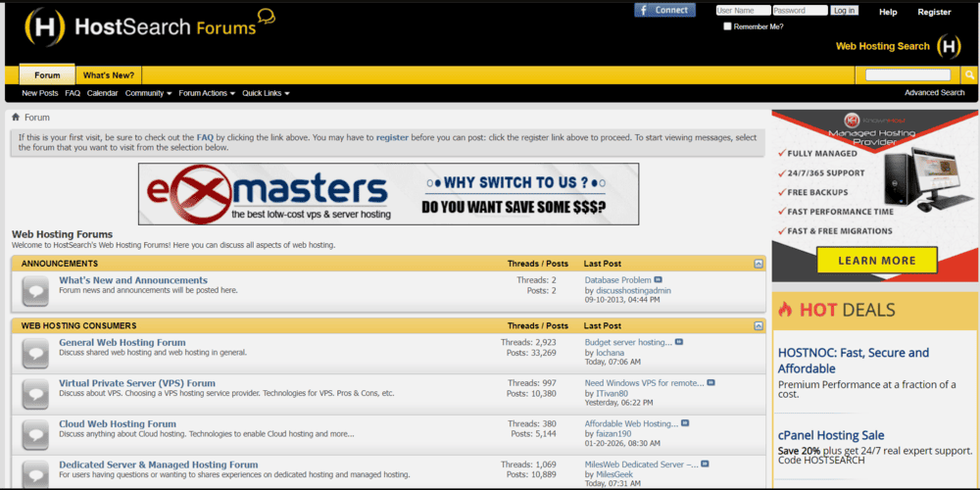Open What's New and Announcements forum
Image resolution: width=980 pixels, height=490 pixels.
(x=133, y=280)
